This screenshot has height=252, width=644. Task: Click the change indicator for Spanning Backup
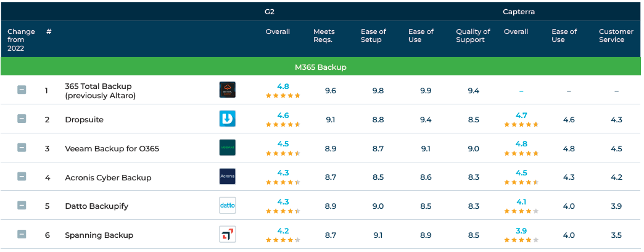coord(22,234)
